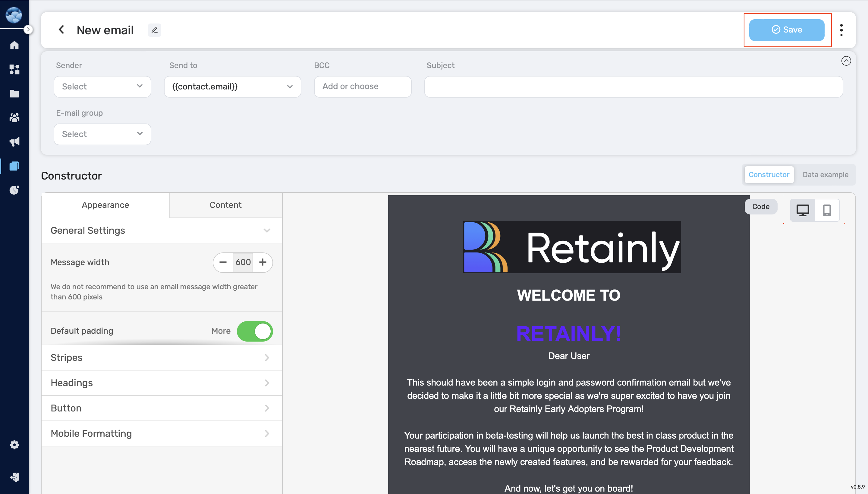Save the new email

coord(787,30)
